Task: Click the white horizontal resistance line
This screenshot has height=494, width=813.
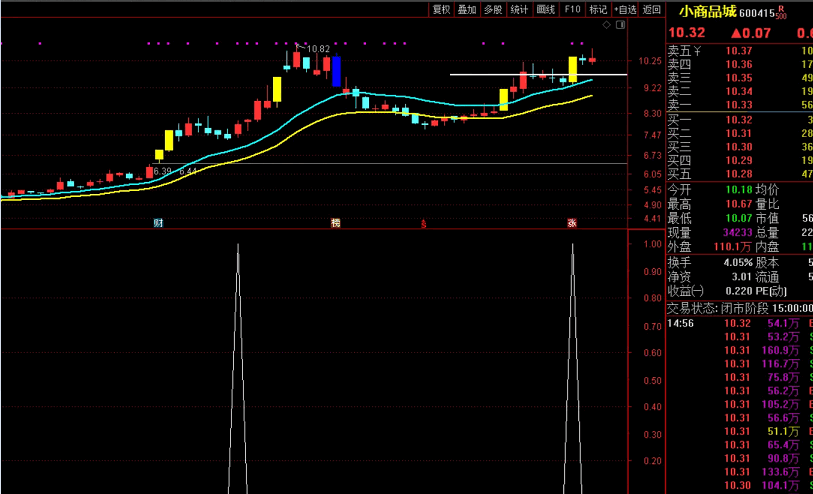Action: click(538, 75)
